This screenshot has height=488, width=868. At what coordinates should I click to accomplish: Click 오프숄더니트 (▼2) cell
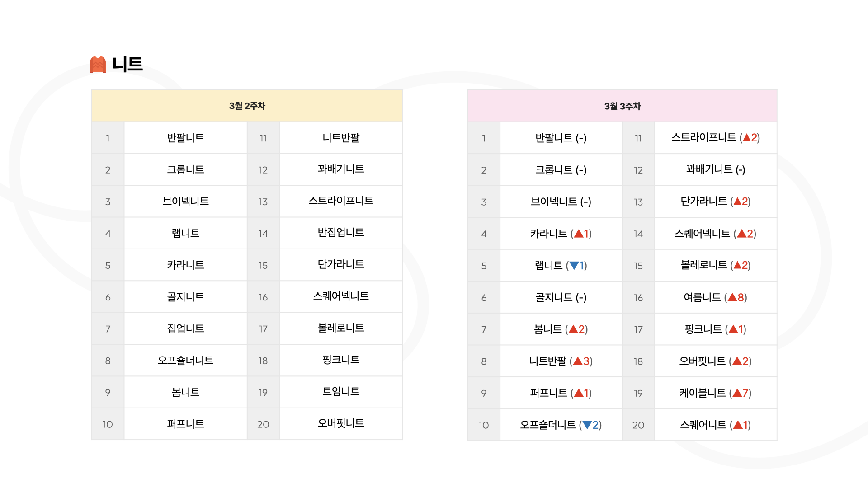coord(561,425)
